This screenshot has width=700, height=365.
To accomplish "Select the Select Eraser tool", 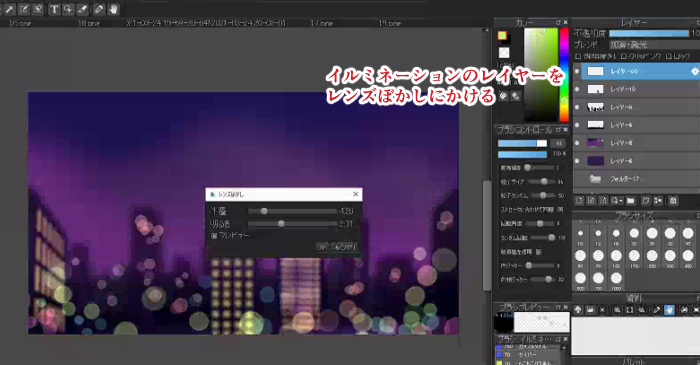I will tap(38, 9).
